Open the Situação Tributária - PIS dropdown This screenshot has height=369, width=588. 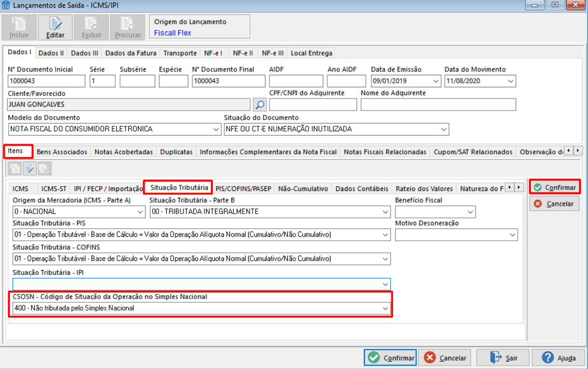[x=386, y=235]
